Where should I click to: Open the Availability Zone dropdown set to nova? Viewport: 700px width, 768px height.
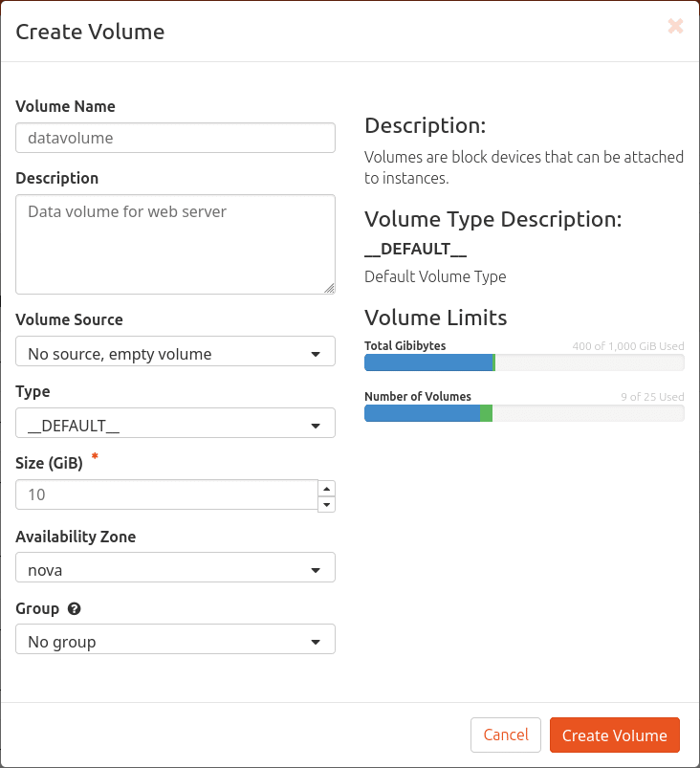[175, 570]
